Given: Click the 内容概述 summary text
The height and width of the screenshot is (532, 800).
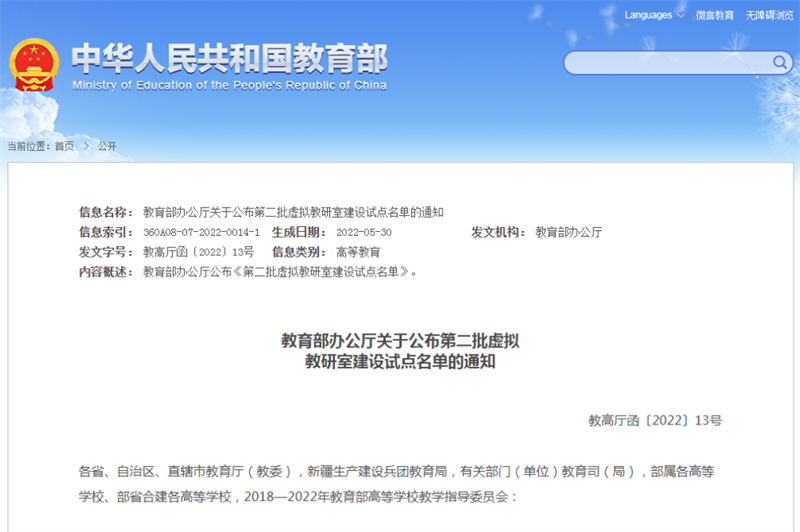Looking at the screenshot, I should (280, 272).
